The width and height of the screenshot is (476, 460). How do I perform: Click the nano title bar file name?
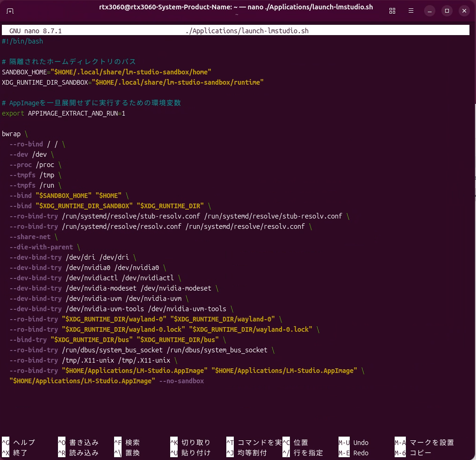point(247,31)
